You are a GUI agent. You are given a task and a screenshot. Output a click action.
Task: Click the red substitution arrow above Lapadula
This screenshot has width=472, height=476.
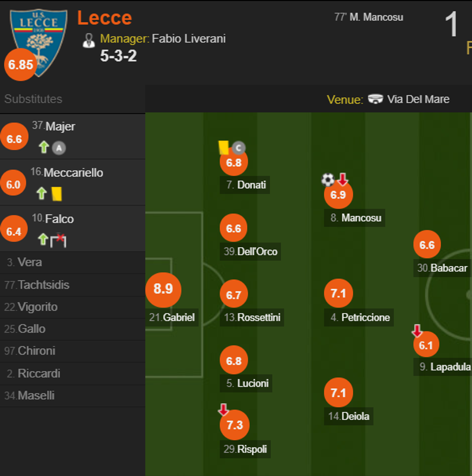417,331
